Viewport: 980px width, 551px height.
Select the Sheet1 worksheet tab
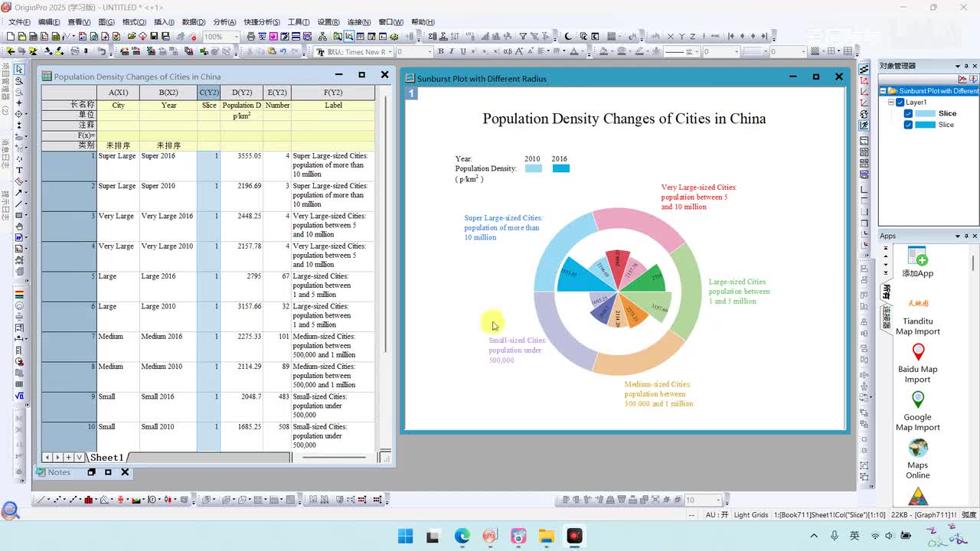(106, 458)
